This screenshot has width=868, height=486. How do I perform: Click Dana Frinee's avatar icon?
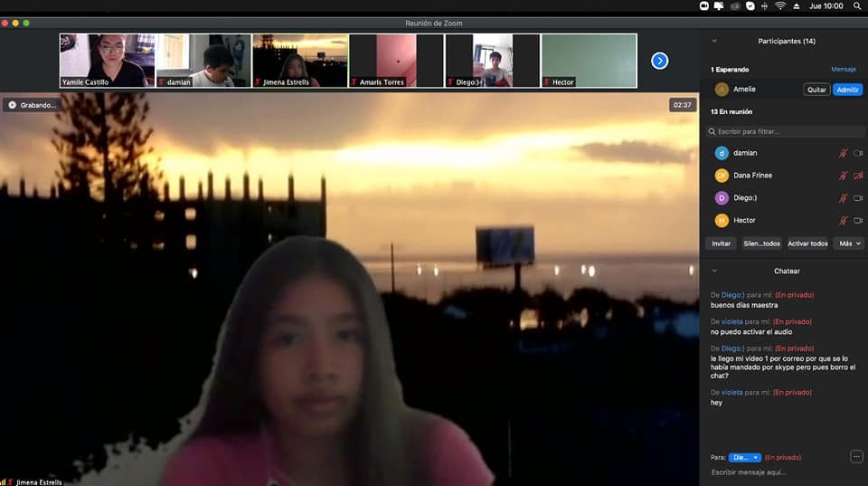pos(722,176)
